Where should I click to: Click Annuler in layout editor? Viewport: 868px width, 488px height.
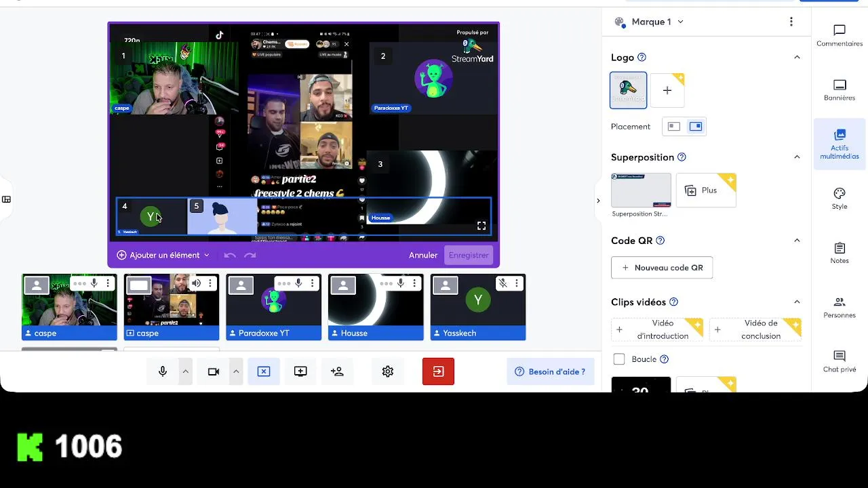tap(423, 256)
